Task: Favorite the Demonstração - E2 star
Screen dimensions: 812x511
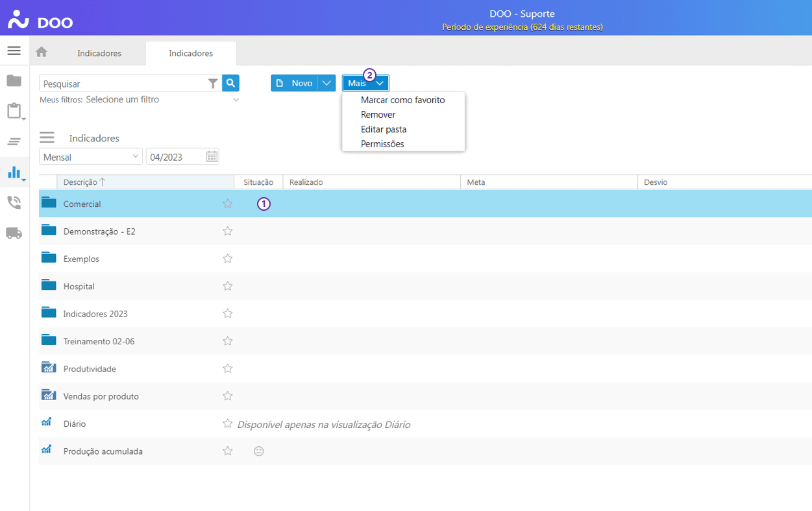Action: 227,231
